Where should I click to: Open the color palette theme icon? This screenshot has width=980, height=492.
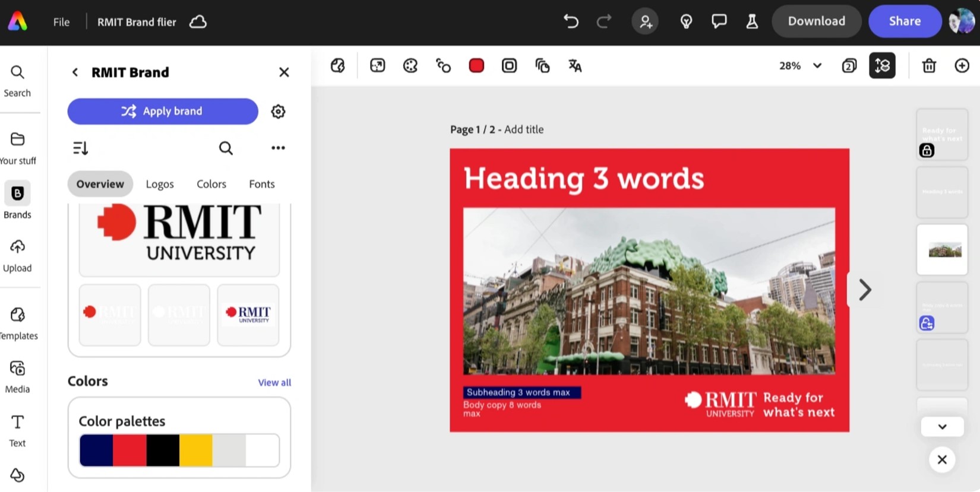tap(410, 66)
